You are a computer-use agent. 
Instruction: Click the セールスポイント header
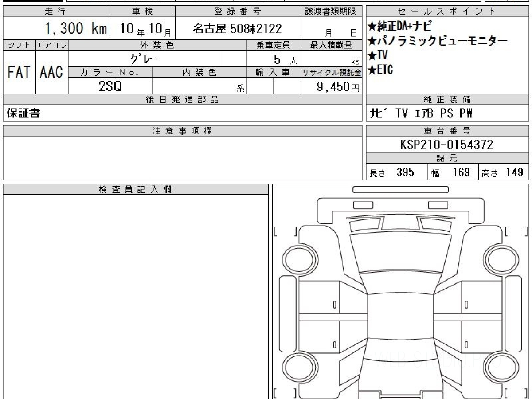click(447, 12)
